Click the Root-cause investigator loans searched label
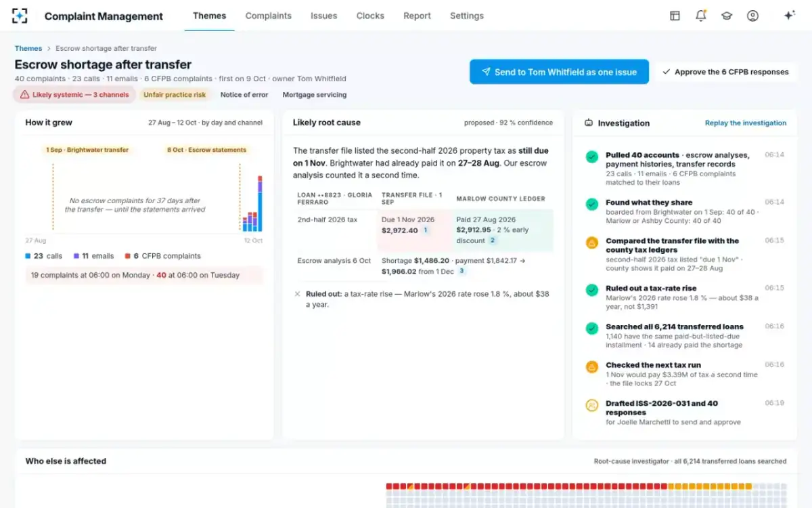This screenshot has height=508, width=812. pyautogui.click(x=690, y=461)
